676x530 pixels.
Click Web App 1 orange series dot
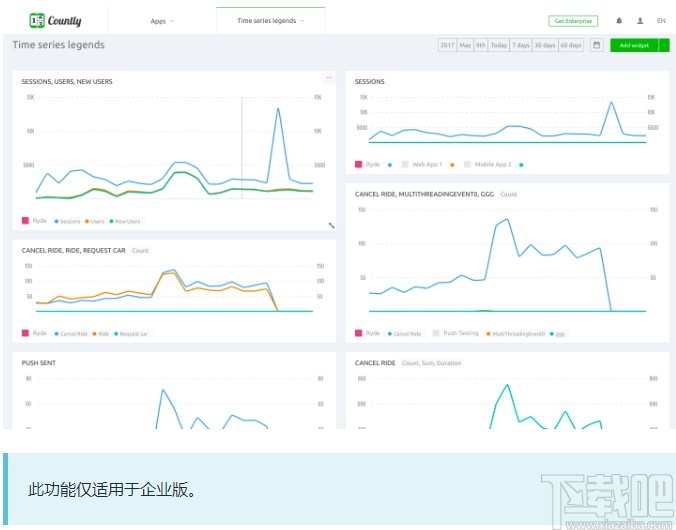(x=452, y=165)
